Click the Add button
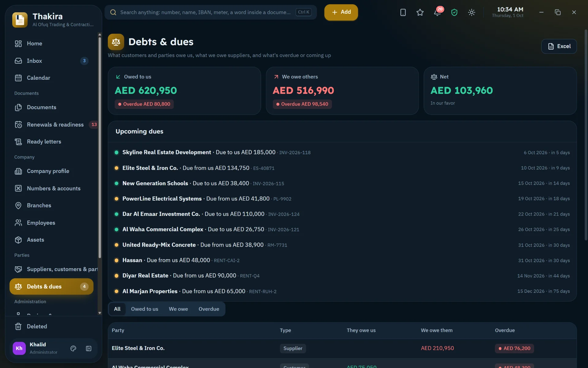Image resolution: width=588 pixels, height=368 pixels. [x=341, y=12]
